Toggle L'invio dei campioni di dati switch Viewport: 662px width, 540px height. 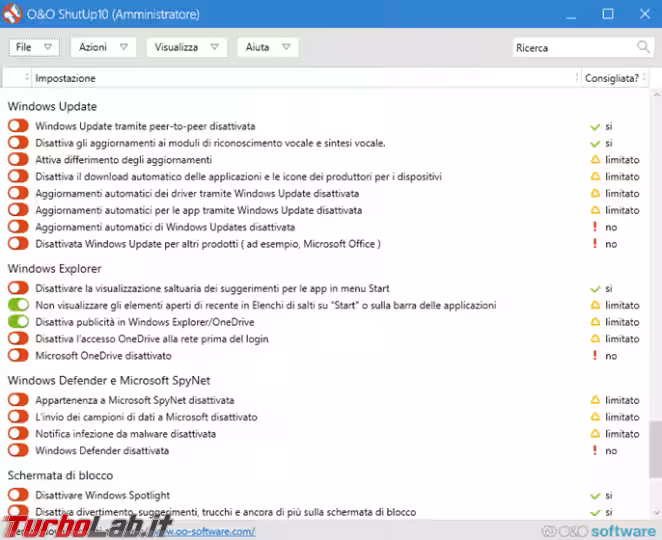18,417
